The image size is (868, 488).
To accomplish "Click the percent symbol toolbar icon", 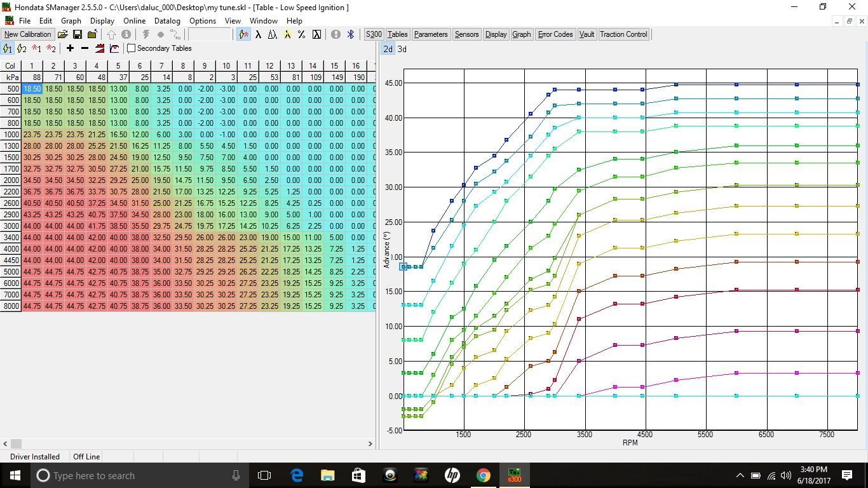I will click(x=301, y=34).
